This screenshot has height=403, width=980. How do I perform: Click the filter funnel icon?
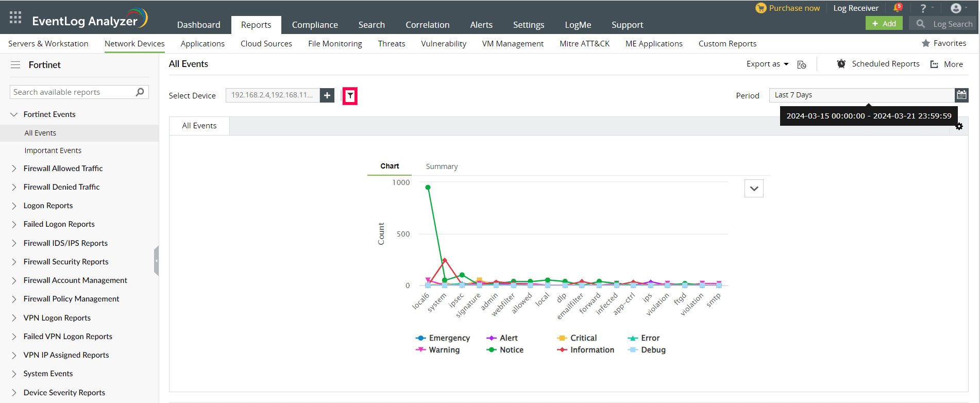350,95
